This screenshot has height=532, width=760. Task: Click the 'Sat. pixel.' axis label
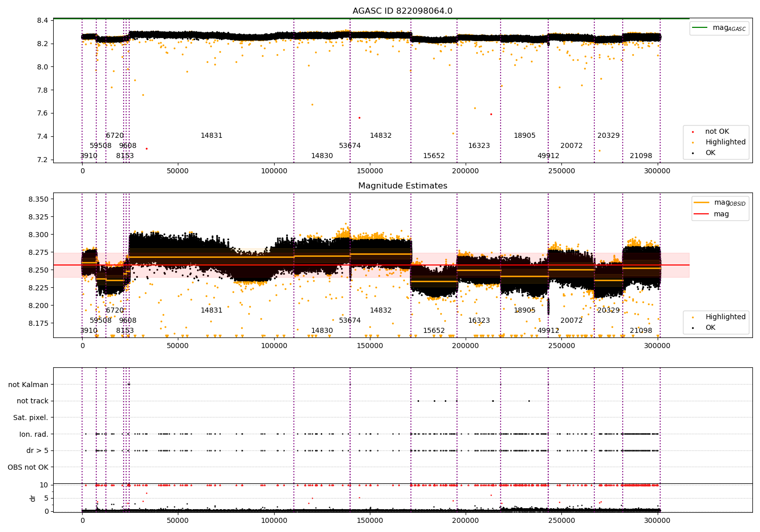31,417
